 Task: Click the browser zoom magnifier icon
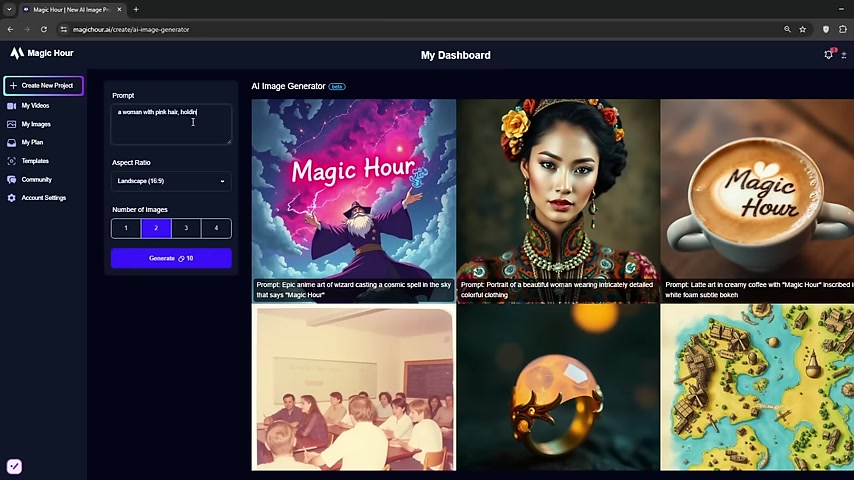coord(787,29)
